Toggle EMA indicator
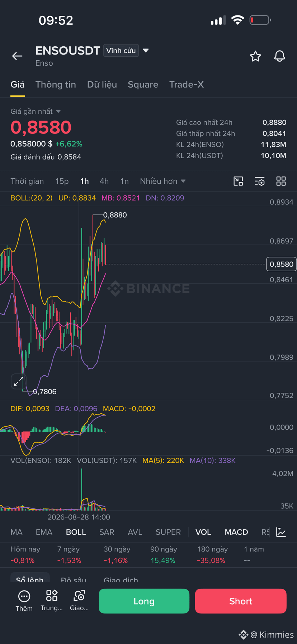Screen dimensions: 297x644 tap(44, 532)
